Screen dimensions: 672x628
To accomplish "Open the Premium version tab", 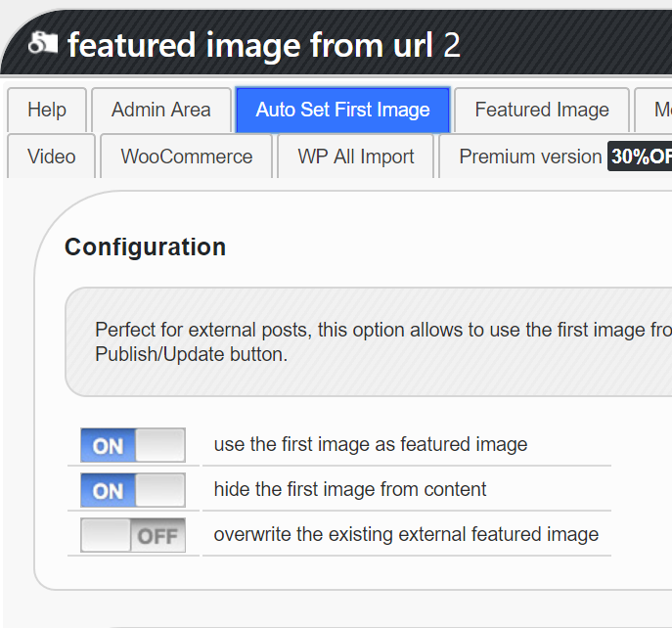I will tap(530, 157).
